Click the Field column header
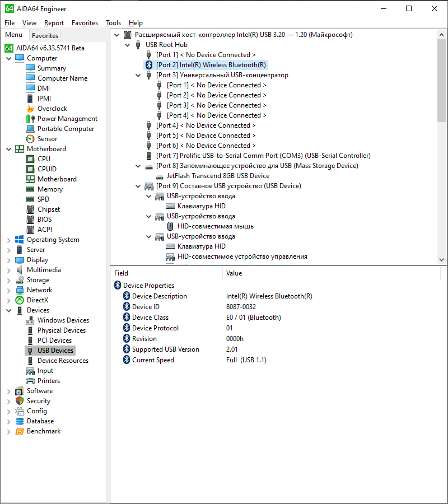 tap(166, 273)
